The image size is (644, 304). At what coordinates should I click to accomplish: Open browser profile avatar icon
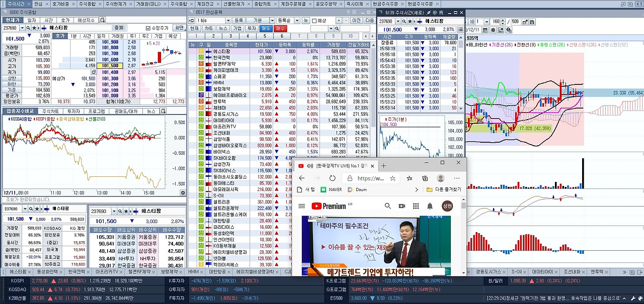pyautogui.click(x=441, y=178)
